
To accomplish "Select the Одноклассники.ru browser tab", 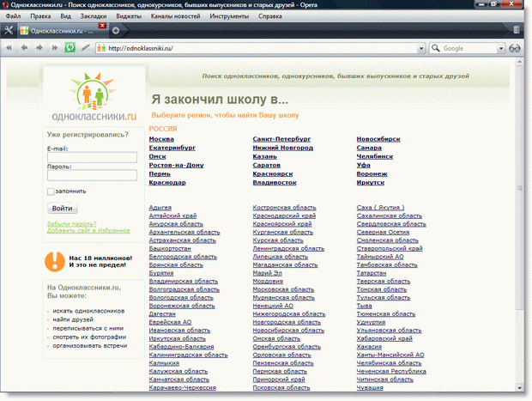I will [63, 31].
